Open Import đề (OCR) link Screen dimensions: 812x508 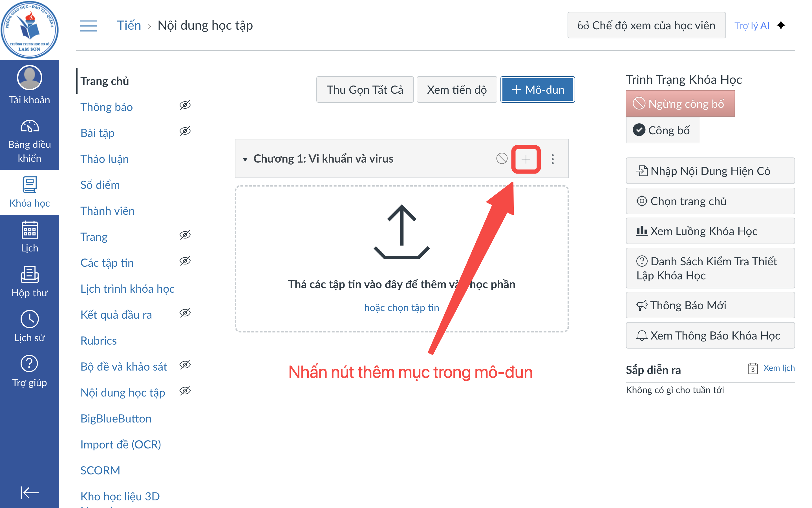point(120,444)
